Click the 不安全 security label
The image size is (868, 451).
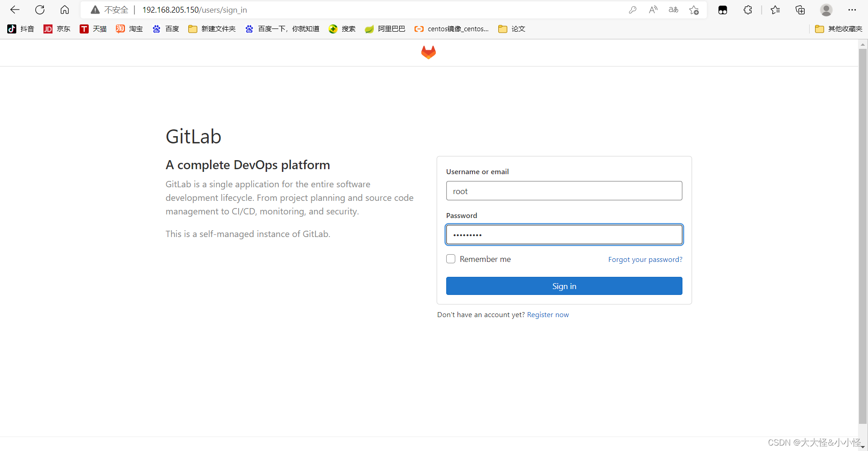116,10
